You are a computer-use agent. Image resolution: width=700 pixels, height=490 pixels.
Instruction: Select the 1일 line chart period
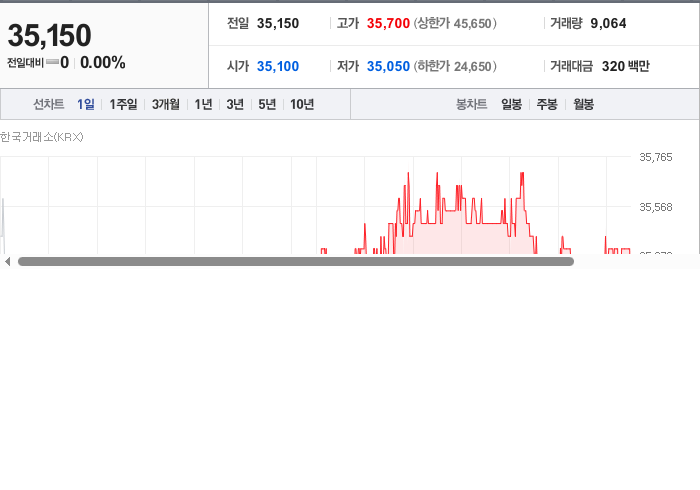[x=86, y=104]
